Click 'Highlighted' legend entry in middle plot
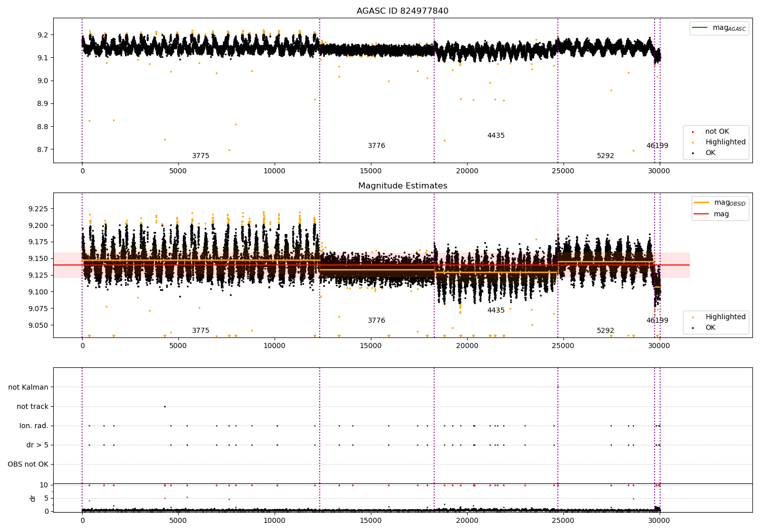The image size is (760, 532). 719,317
